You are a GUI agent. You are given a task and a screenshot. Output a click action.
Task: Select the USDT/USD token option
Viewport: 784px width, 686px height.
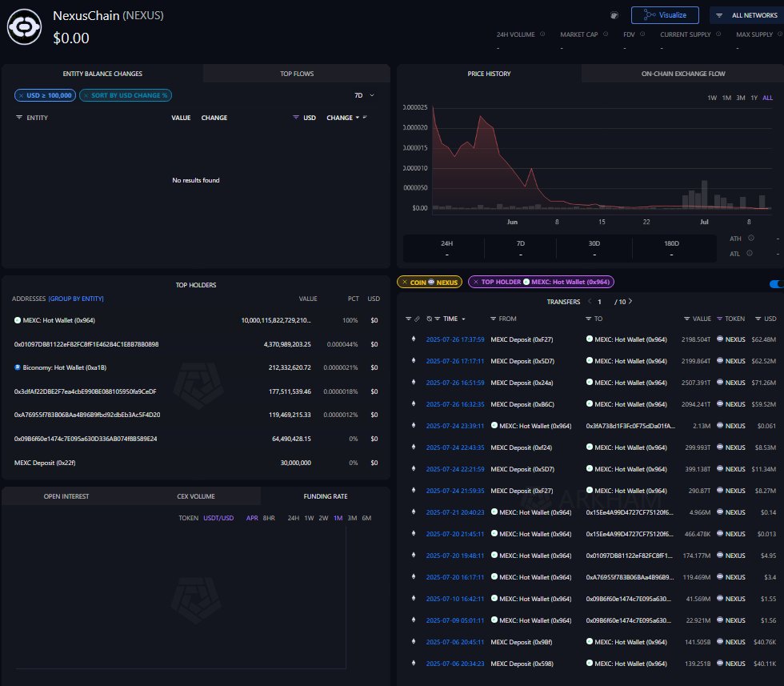click(218, 518)
